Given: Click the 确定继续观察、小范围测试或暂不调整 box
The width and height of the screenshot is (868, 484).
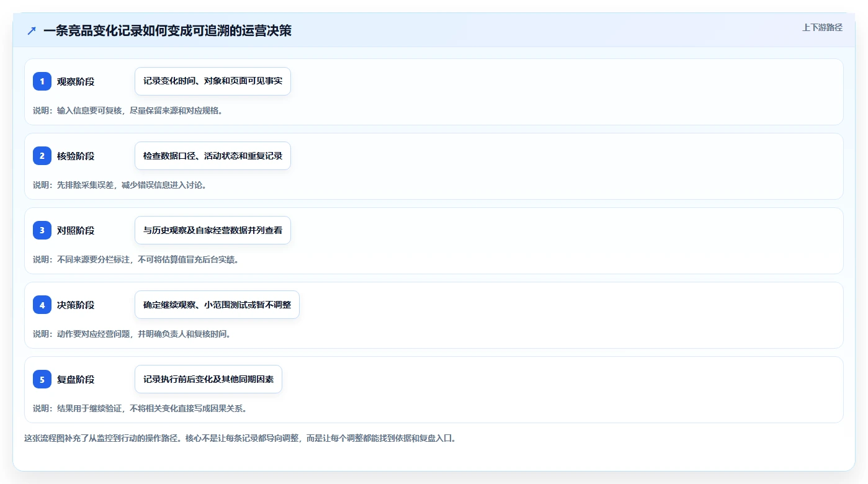Looking at the screenshot, I should click(x=217, y=305).
